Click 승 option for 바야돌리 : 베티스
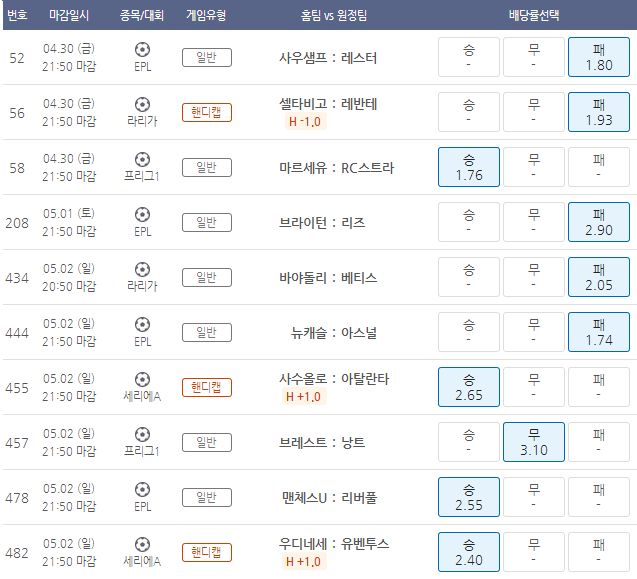This screenshot has width=637, height=579. pos(469,277)
